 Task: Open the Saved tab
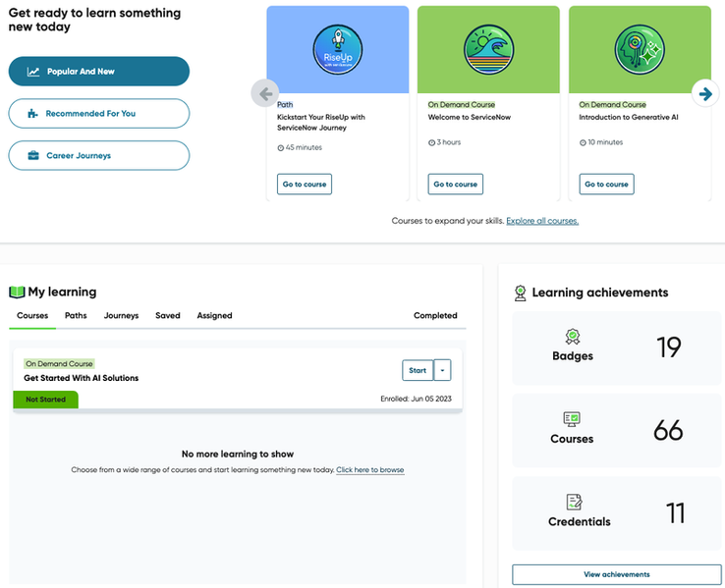coord(168,315)
